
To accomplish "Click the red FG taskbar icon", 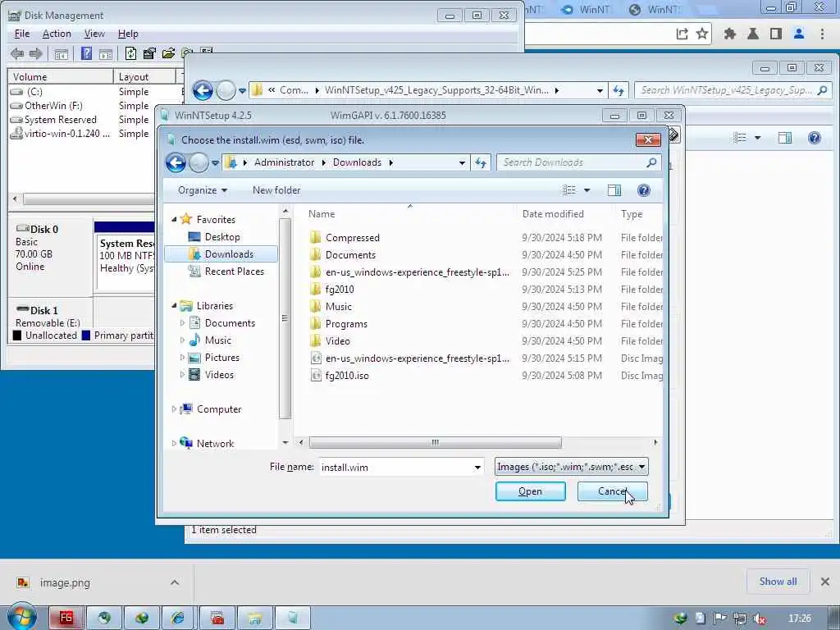I will point(66,618).
